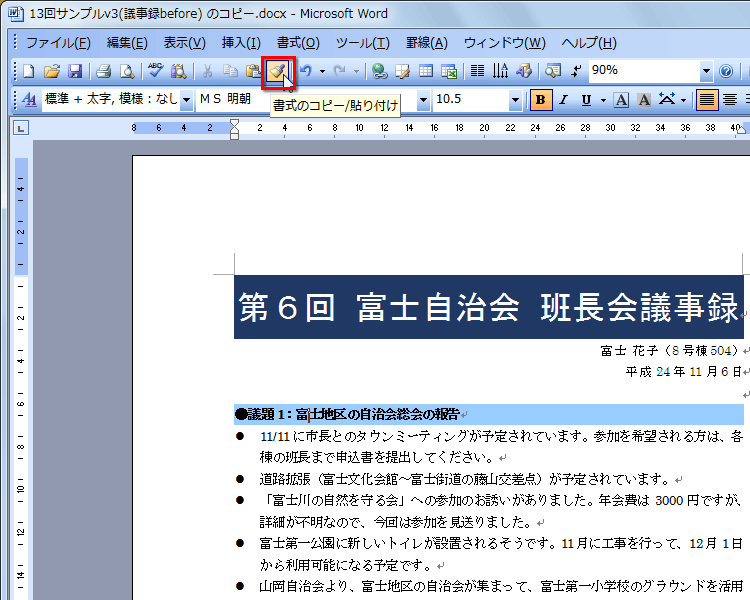Change text direction icon

tap(500, 72)
